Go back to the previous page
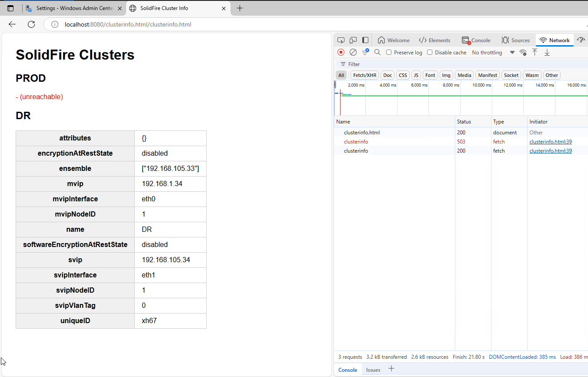The height and width of the screenshot is (377, 588). tap(12, 24)
